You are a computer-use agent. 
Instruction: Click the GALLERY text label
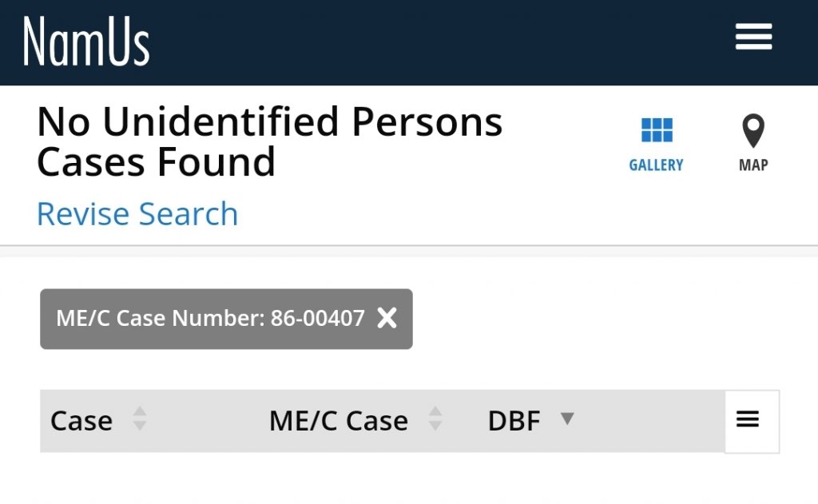pos(656,165)
